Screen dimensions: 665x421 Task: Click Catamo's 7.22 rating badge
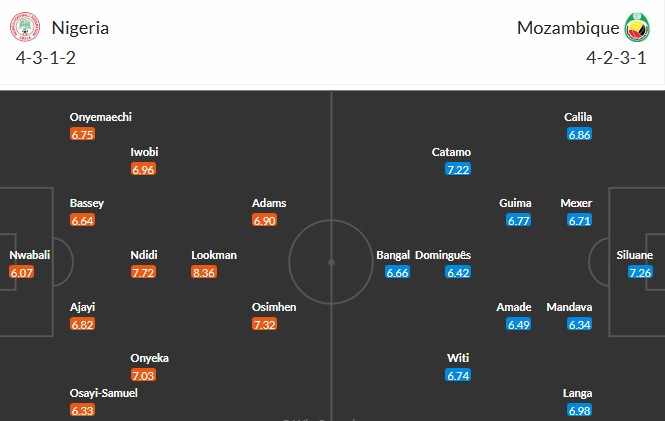point(458,169)
